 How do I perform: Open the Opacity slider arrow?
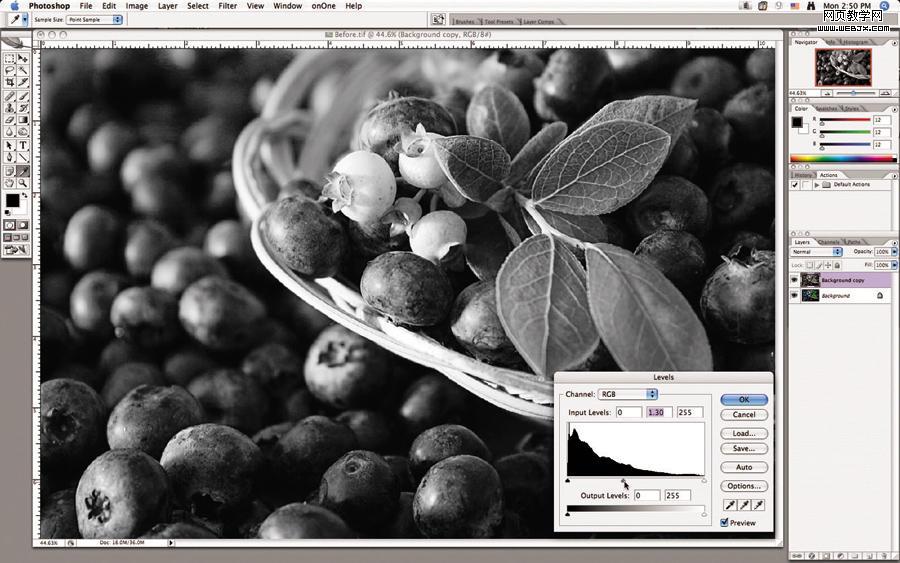[895, 251]
